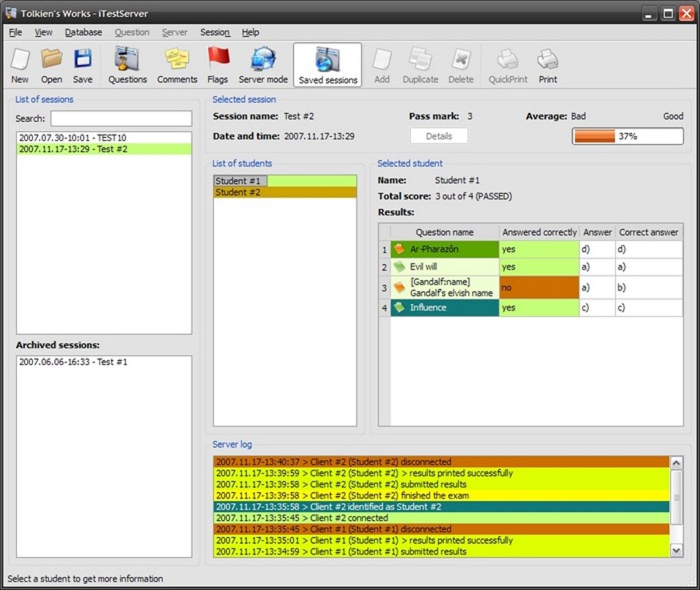Open the Database menu
Screen dimensions: 700x590
(83, 32)
